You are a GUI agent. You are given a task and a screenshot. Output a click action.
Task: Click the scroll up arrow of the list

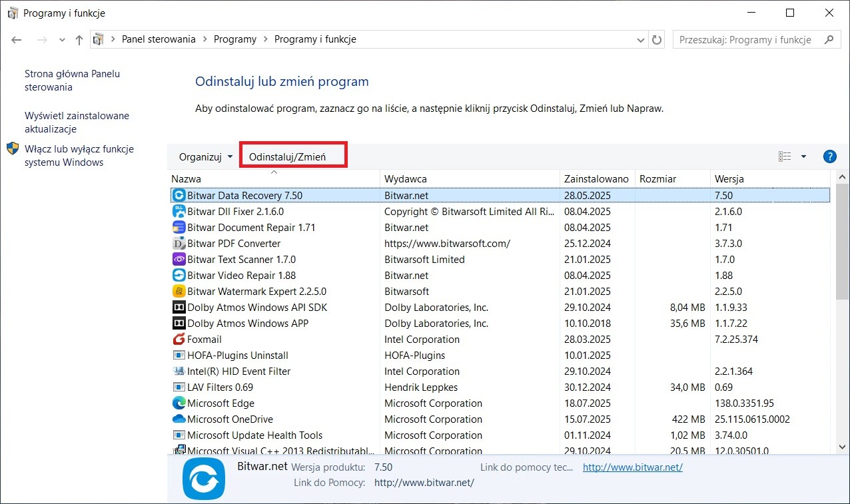pos(843,178)
